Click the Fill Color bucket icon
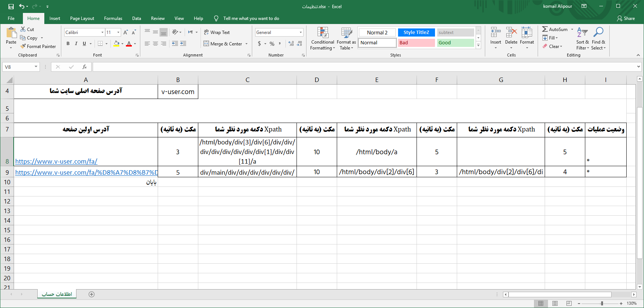Image resolution: width=644 pixels, height=308 pixels. (117, 44)
